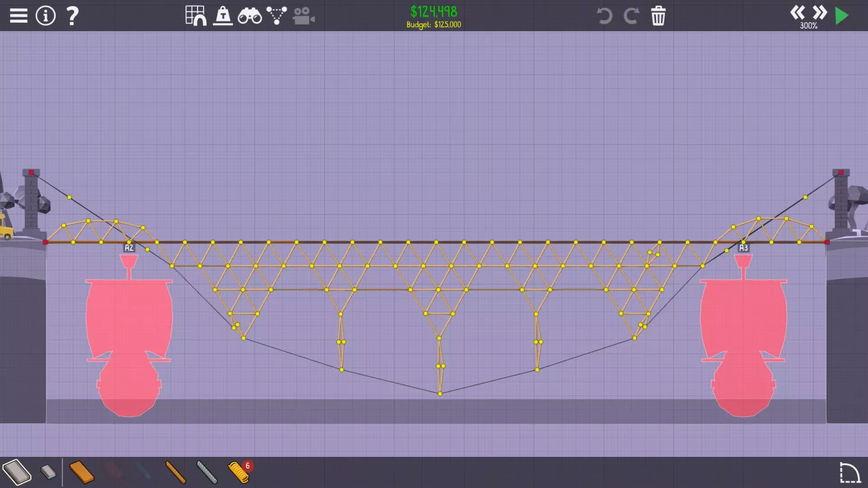Show the stress weight overlay
The image size is (868, 488).
coord(223,16)
